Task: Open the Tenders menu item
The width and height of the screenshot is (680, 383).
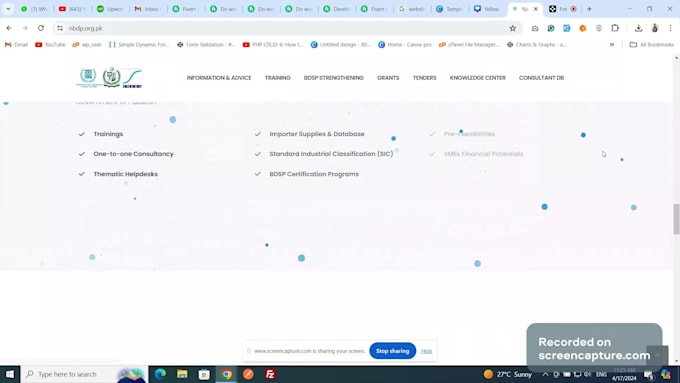Action: pos(425,78)
